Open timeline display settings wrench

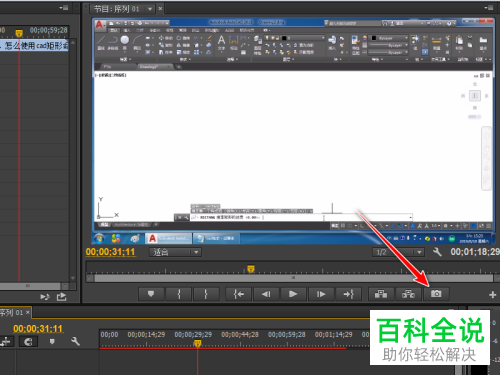point(75,341)
